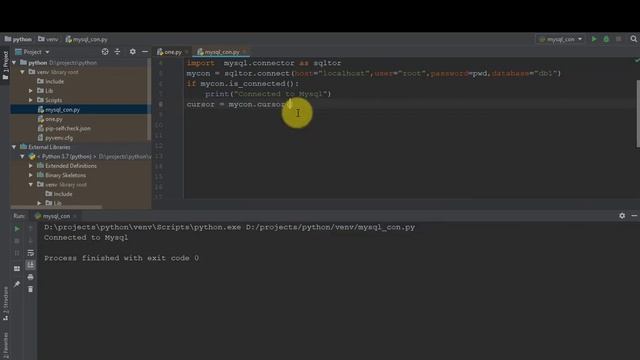Open the Structure side tool tab
This screenshot has width=640, height=360.
(5, 303)
